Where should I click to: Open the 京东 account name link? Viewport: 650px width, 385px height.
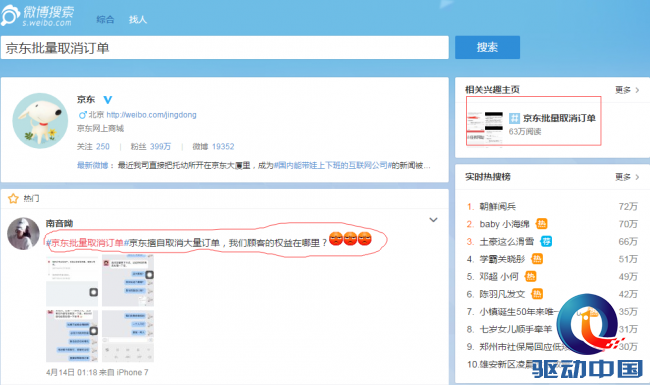(86, 99)
